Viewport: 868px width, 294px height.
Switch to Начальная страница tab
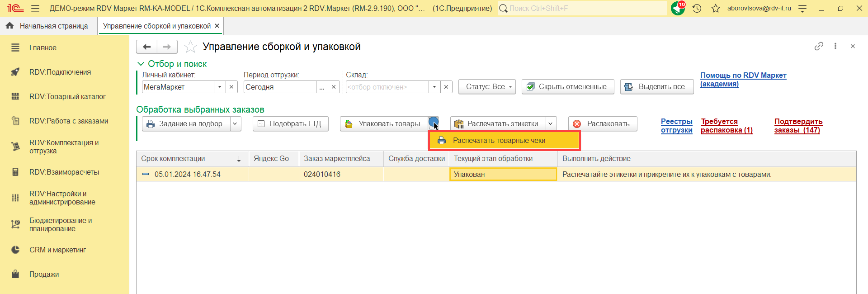(48, 26)
